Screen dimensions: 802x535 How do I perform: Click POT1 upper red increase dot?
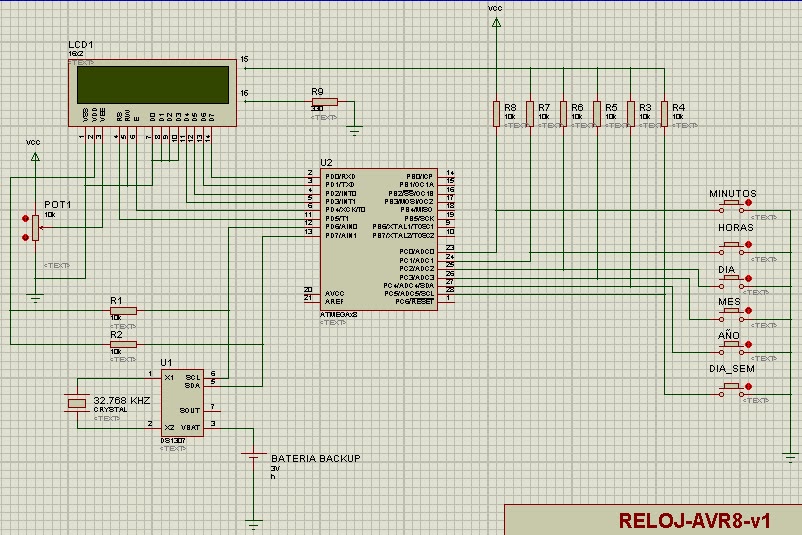[x=26, y=218]
